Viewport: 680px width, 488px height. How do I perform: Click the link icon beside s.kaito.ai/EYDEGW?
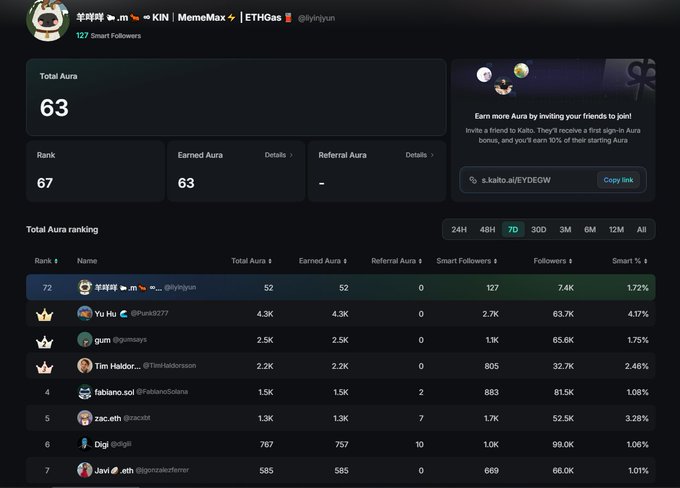(x=473, y=180)
